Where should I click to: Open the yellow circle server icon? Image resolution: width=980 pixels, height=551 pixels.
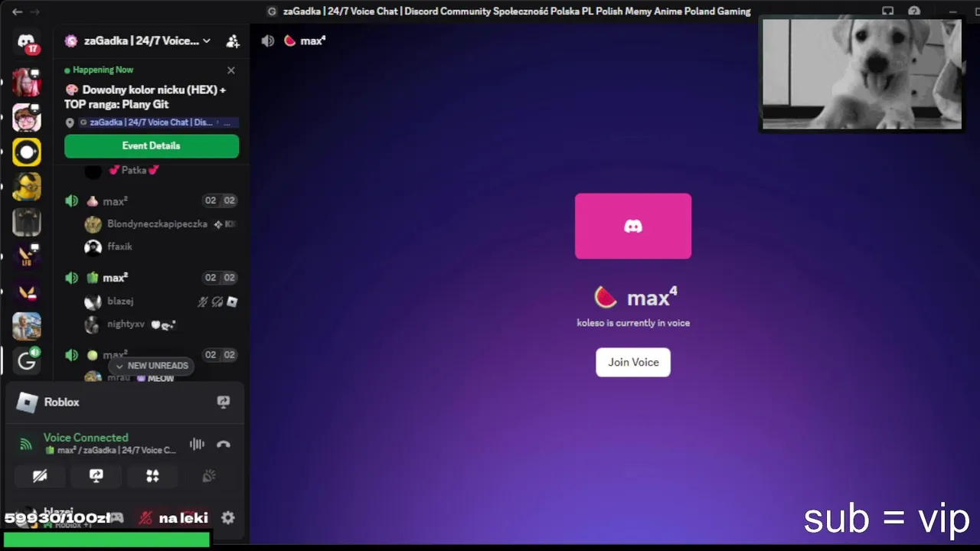[x=27, y=152]
